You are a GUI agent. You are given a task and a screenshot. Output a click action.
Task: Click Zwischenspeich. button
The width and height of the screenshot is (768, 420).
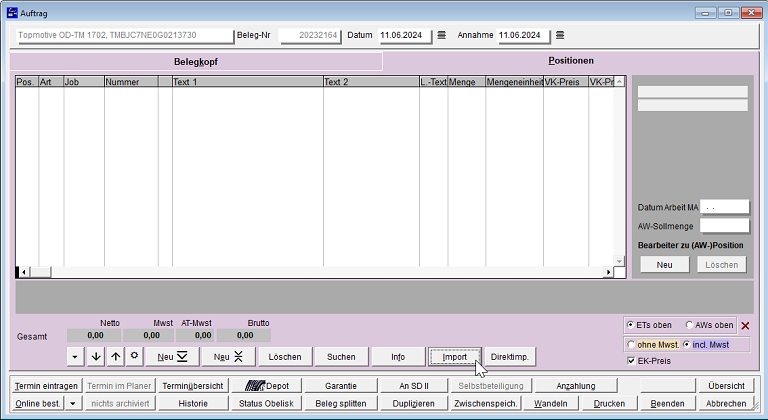pos(486,404)
